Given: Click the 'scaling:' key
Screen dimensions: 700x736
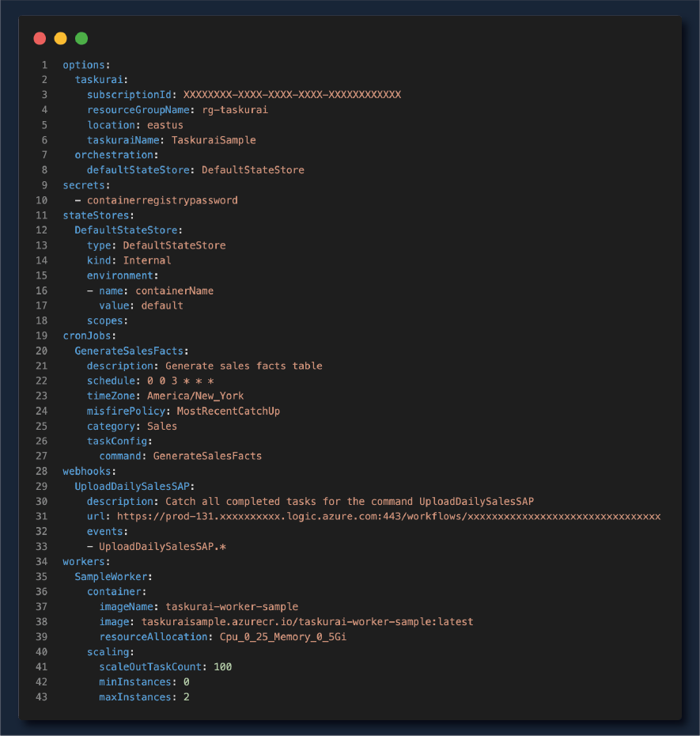Looking at the screenshot, I should click(110, 652).
